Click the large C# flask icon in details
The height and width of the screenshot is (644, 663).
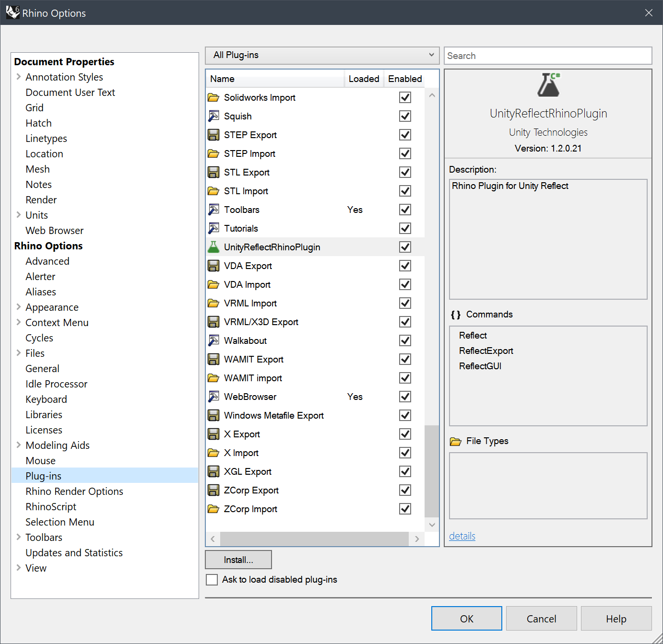pyautogui.click(x=548, y=85)
